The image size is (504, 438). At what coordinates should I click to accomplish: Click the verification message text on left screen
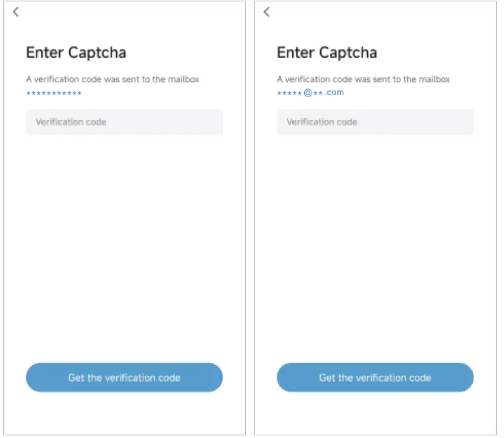tap(112, 79)
